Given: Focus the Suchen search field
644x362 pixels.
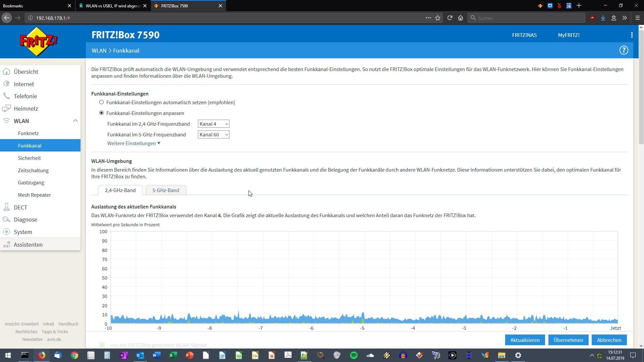Looking at the screenshot, I should (526, 18).
